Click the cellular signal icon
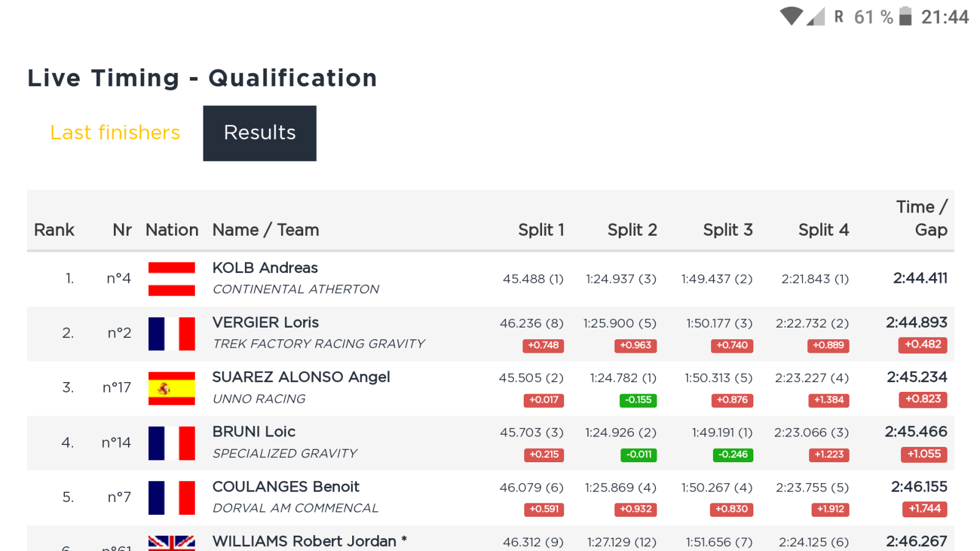The width and height of the screenshot is (980, 551). pos(815,17)
